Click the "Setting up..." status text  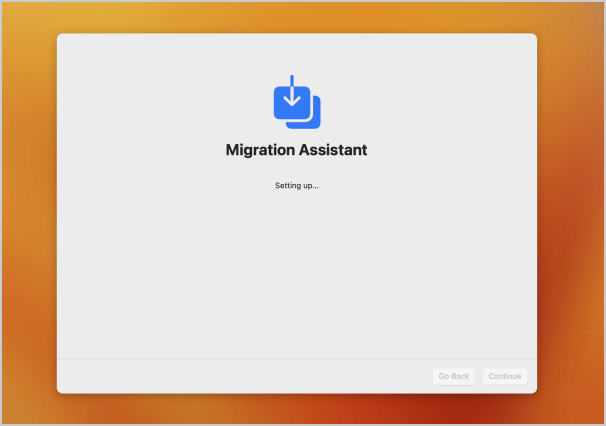(296, 186)
